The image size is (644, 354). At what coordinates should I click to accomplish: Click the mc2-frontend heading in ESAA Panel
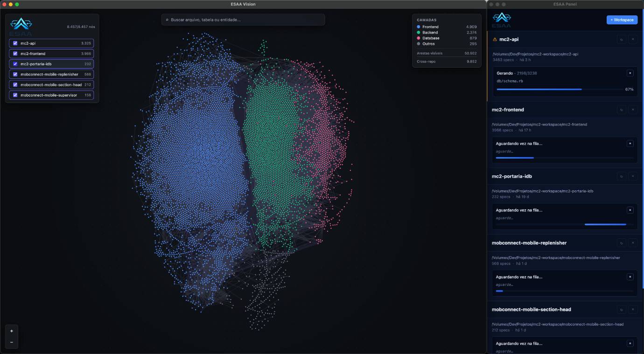coord(508,110)
